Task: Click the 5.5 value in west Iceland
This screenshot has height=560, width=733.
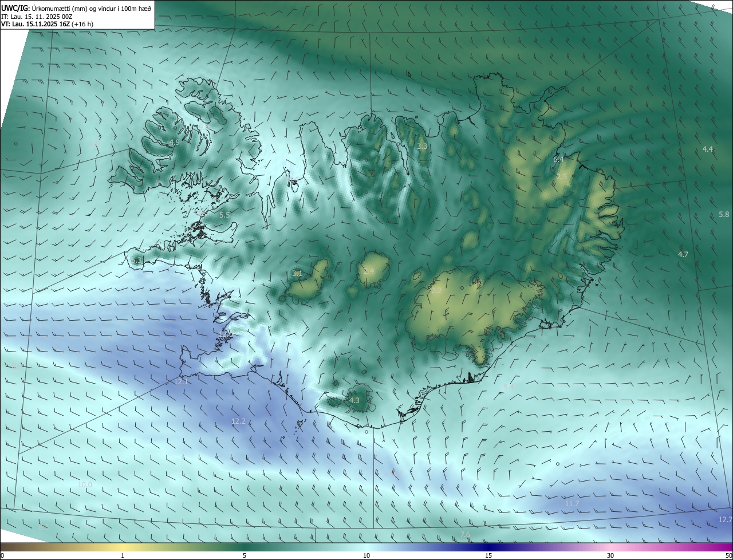Action: coord(224,215)
